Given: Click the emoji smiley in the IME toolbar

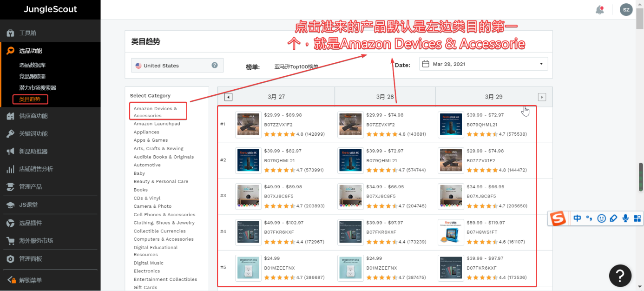Looking at the screenshot, I should (601, 218).
